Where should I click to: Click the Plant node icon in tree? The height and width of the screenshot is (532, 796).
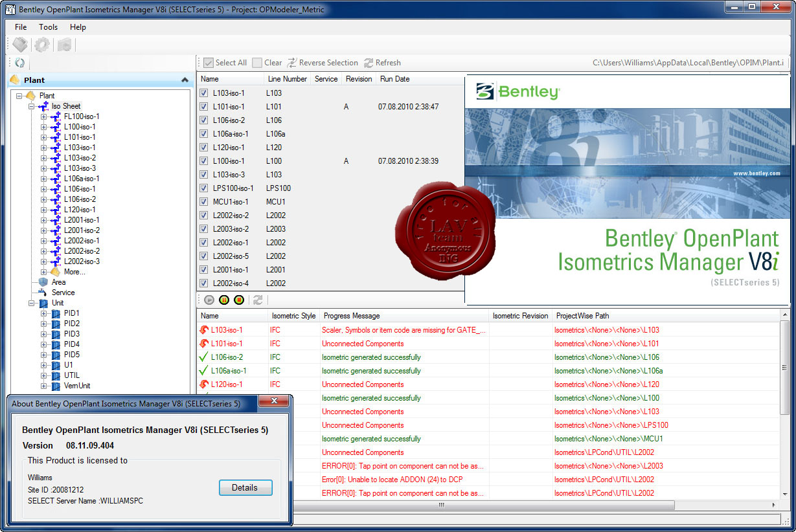(30, 96)
